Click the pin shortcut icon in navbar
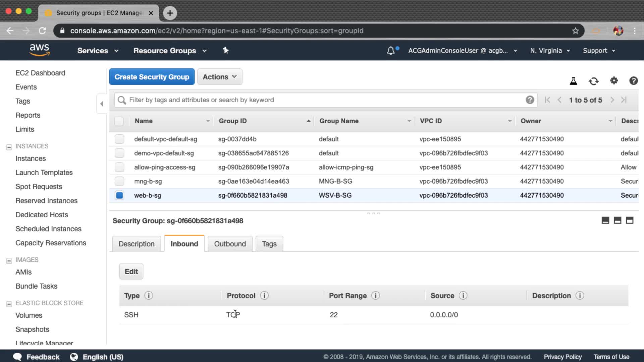Viewport: 644px width, 362px height. click(x=226, y=50)
